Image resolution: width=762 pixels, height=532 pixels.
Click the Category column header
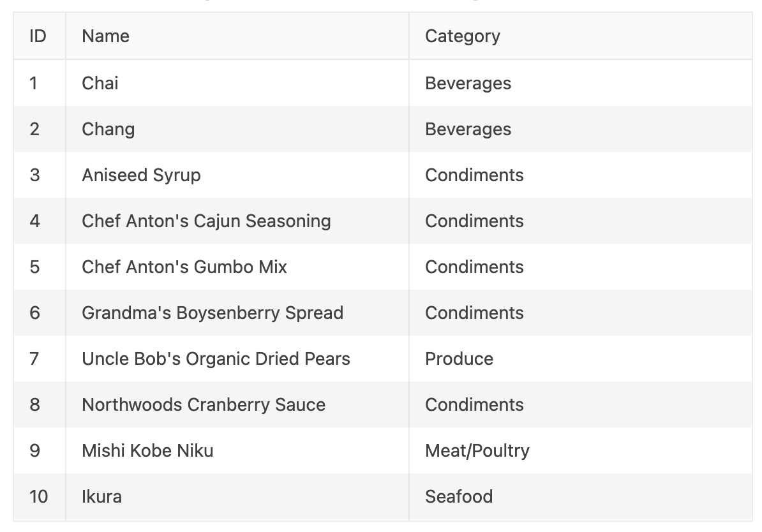(x=463, y=36)
